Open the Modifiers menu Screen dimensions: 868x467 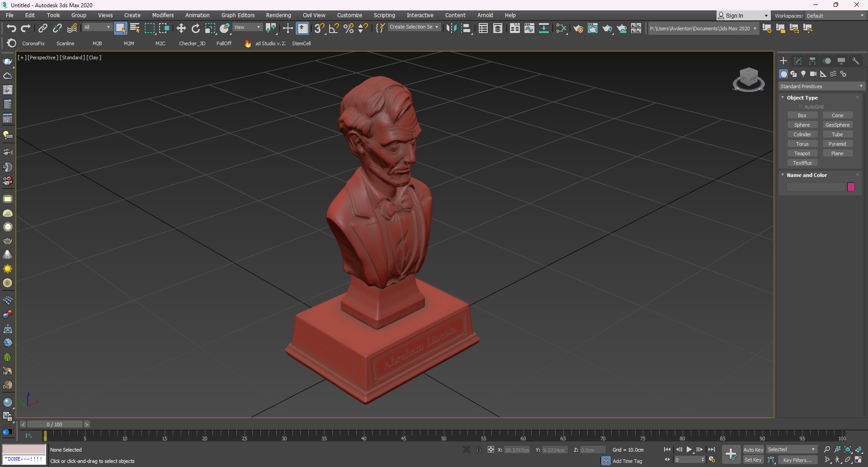click(163, 15)
